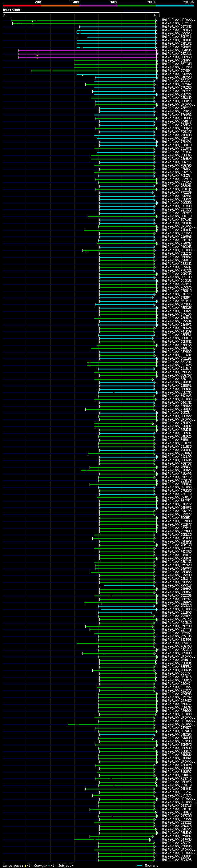Click label UniRef100_A5PK96
The image size is (197, 868).
pos(177,846)
